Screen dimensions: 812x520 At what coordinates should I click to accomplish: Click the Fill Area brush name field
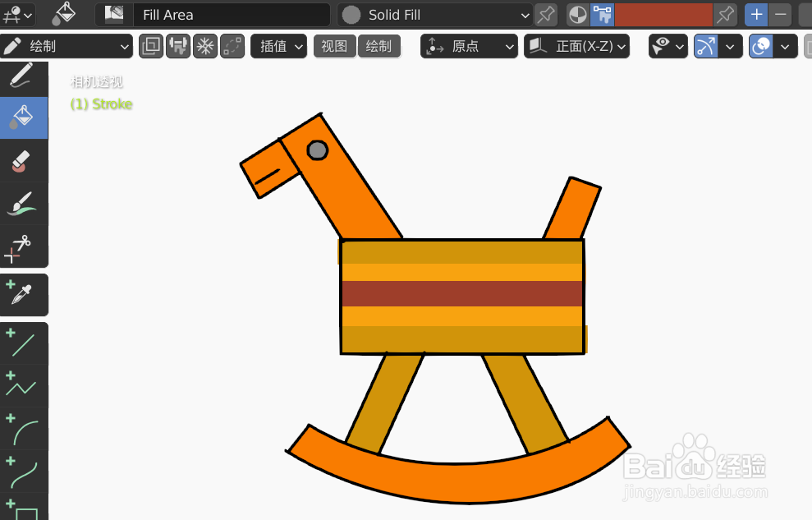(231, 15)
